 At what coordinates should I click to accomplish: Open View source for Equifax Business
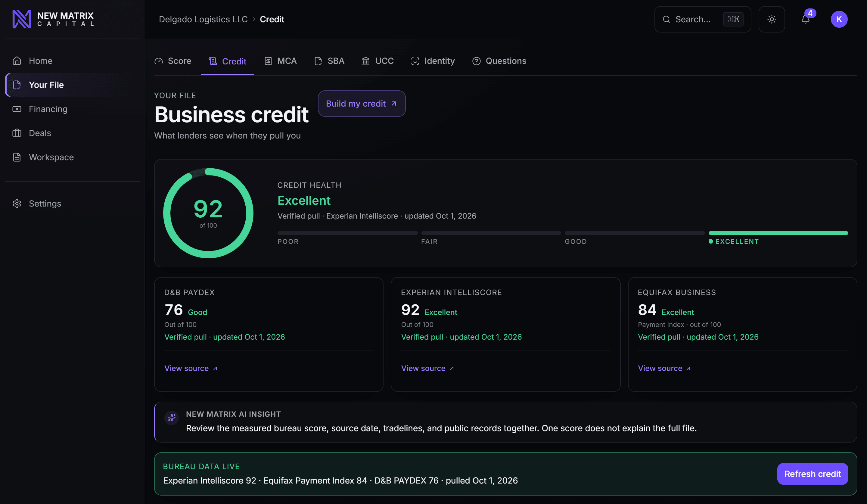(x=664, y=369)
